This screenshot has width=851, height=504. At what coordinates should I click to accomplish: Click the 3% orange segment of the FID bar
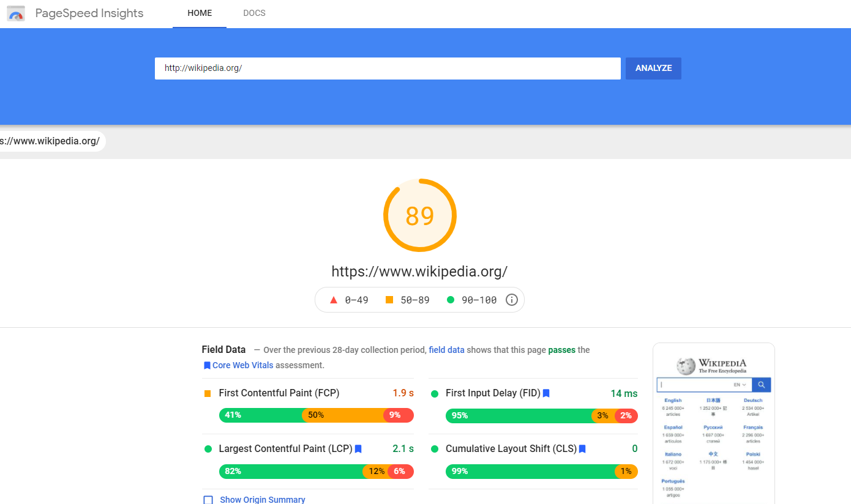(603, 416)
